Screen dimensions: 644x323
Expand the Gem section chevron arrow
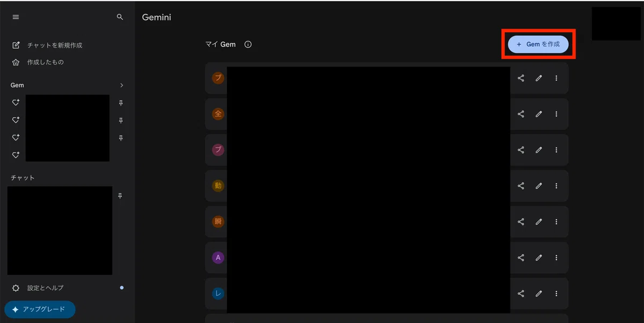122,85
